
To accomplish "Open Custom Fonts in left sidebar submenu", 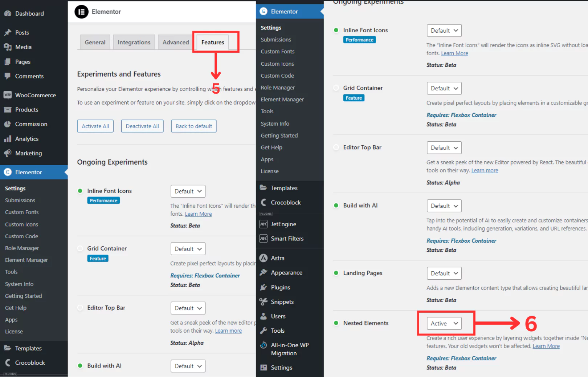I will pos(22,212).
